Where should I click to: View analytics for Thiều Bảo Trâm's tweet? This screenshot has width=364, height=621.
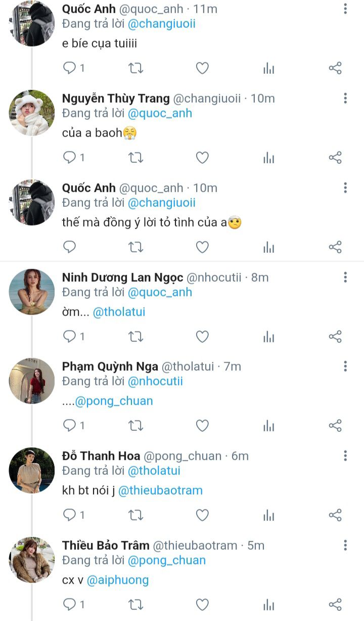coord(268,604)
